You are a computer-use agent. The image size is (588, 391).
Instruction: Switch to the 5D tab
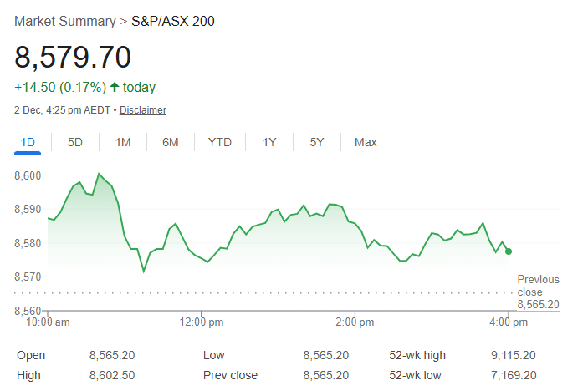(75, 142)
